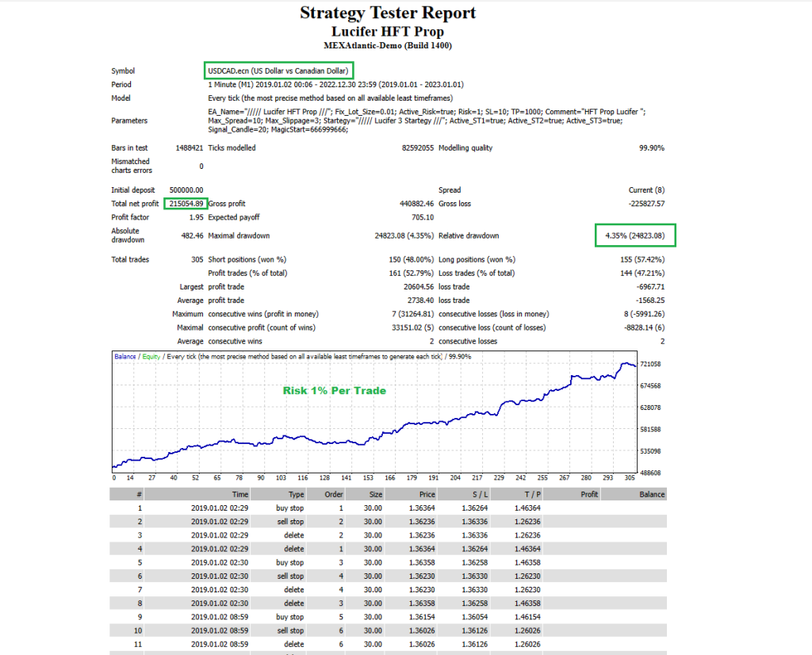The image size is (812, 655).
Task: Click the Price column header
Action: [x=426, y=493]
